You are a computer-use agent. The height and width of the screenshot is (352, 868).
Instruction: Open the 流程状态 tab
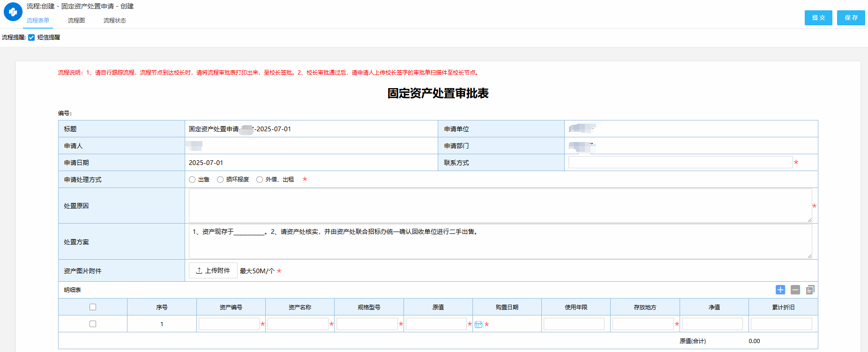tap(114, 21)
